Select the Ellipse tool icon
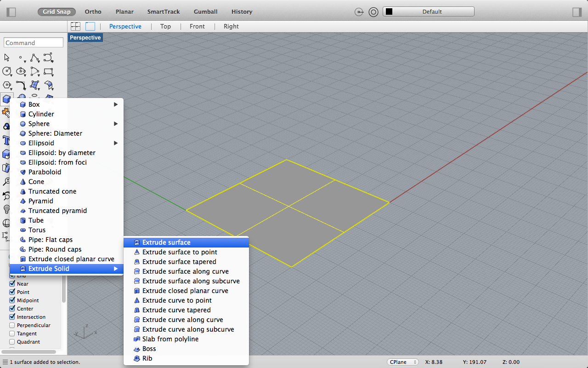The width and height of the screenshot is (588, 368). (21, 71)
